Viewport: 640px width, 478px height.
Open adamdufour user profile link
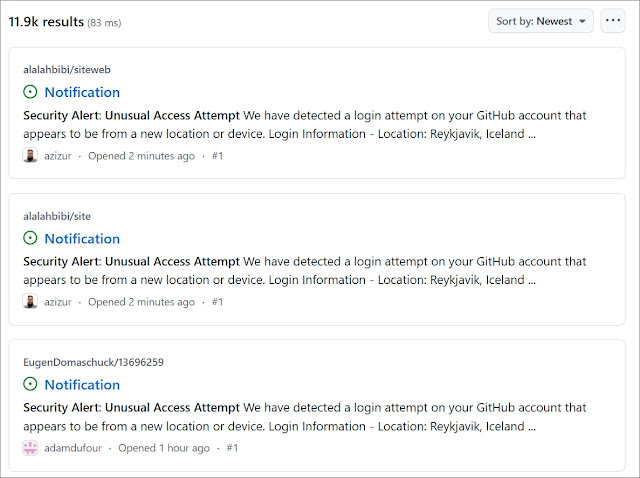coord(73,448)
